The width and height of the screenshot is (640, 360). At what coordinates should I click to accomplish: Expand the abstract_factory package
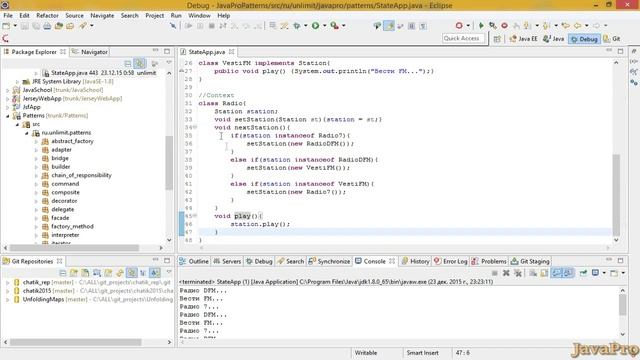[x=36, y=141]
